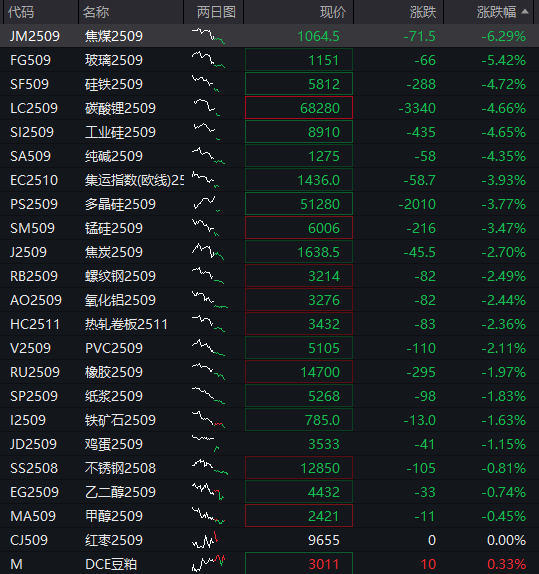The image size is (539, 574).
Task: Click the -0.45% change for 甲醇2509
Action: (503, 516)
